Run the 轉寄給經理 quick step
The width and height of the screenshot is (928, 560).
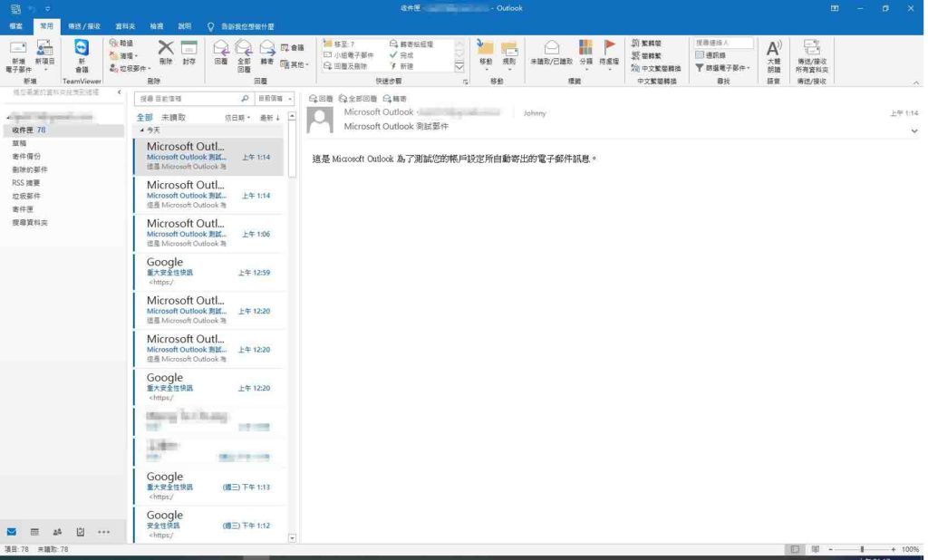[411, 44]
